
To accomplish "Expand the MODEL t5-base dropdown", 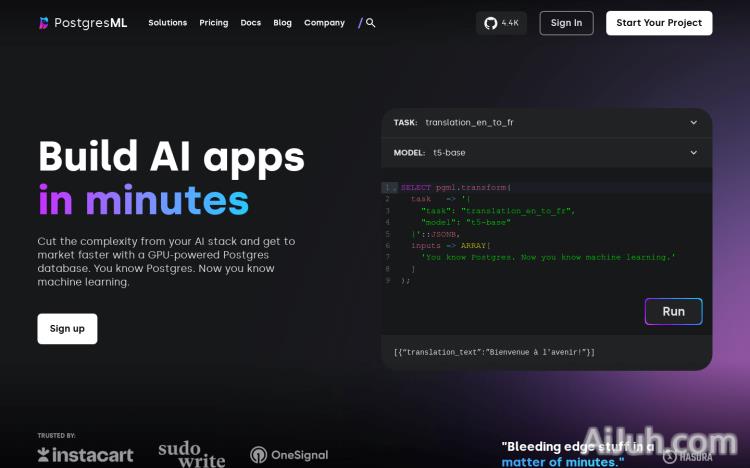I will [693, 153].
